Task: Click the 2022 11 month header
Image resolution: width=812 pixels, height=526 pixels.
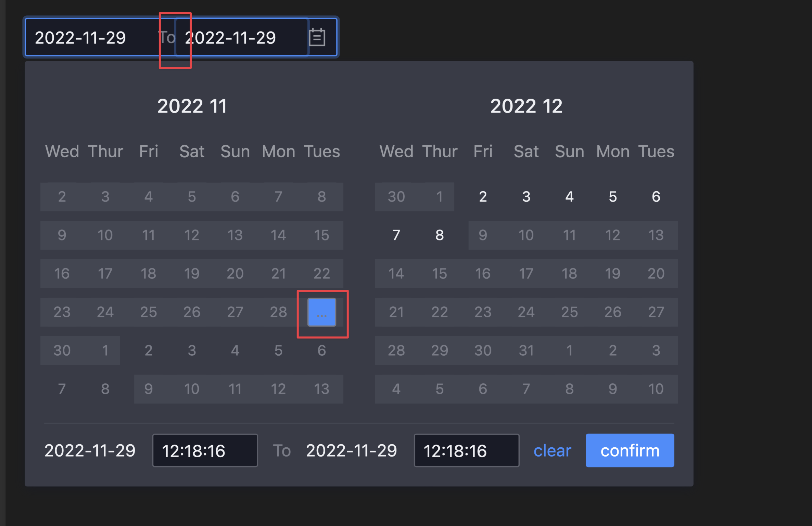Action: pyautogui.click(x=192, y=106)
